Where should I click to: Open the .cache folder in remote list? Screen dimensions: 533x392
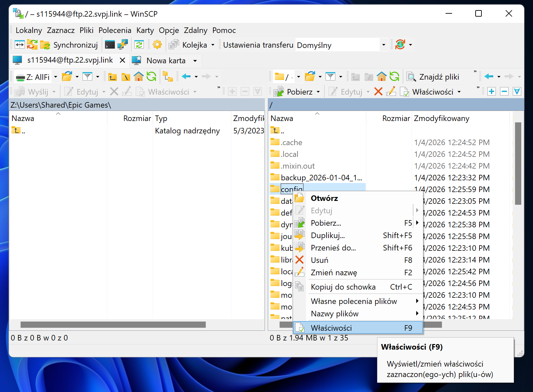point(291,143)
